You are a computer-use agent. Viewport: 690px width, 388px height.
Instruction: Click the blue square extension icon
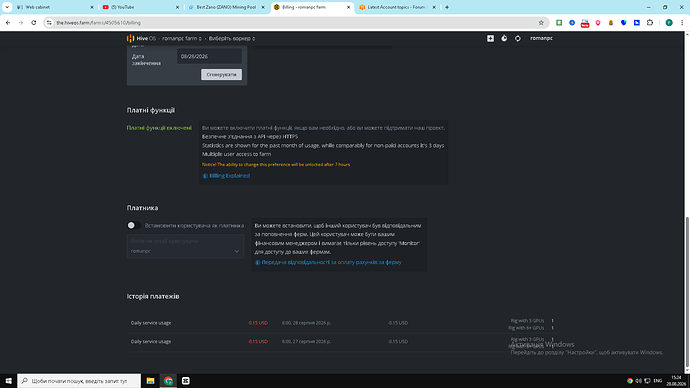click(x=637, y=23)
